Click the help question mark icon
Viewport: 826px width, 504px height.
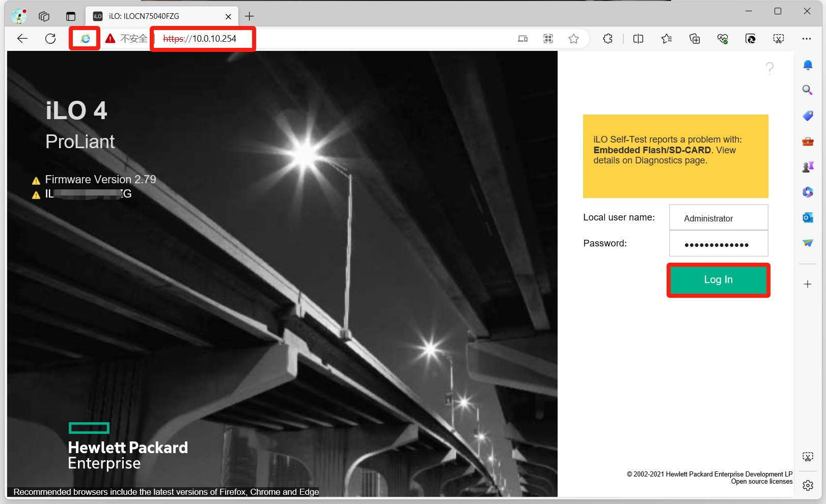[x=769, y=68]
